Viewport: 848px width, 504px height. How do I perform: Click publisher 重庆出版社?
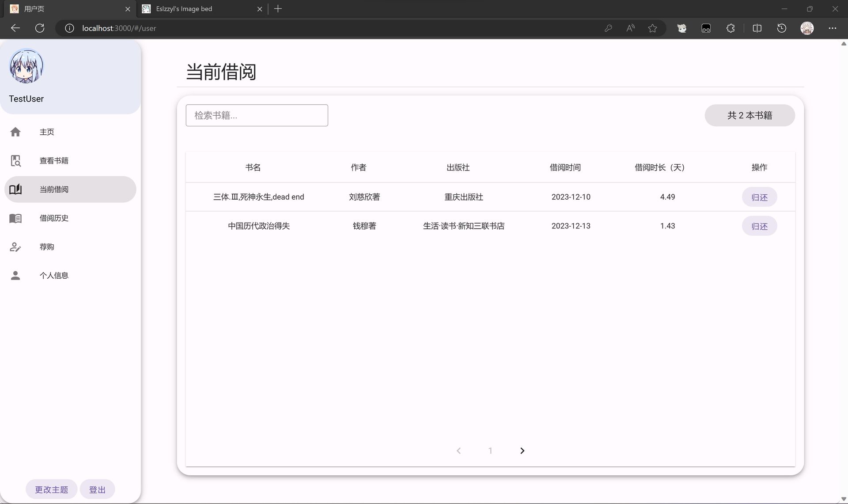pyautogui.click(x=464, y=197)
